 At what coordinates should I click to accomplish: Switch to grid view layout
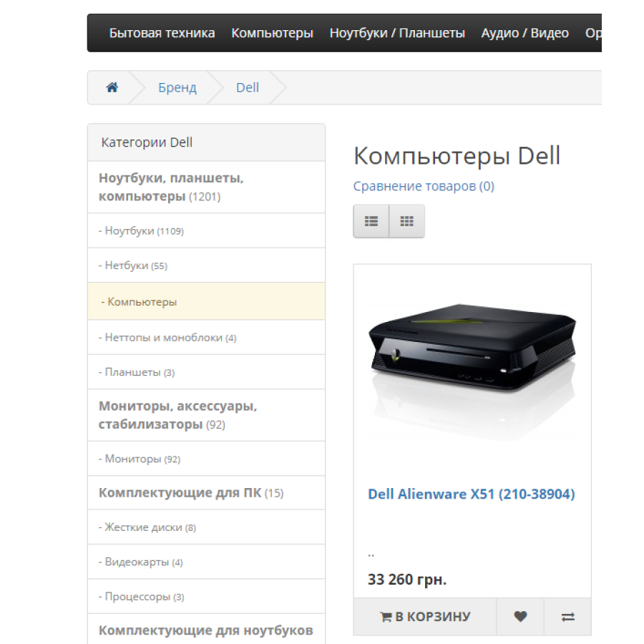coord(406,221)
